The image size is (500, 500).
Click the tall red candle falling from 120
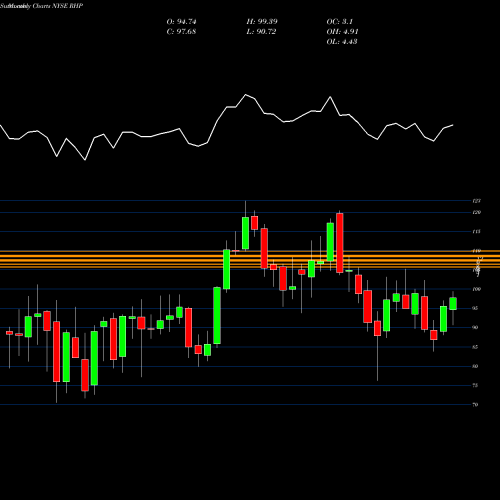click(340, 243)
